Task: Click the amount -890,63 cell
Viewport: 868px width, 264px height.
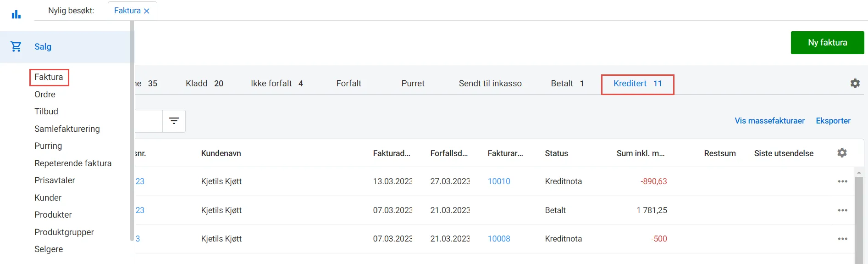Action: (653, 181)
